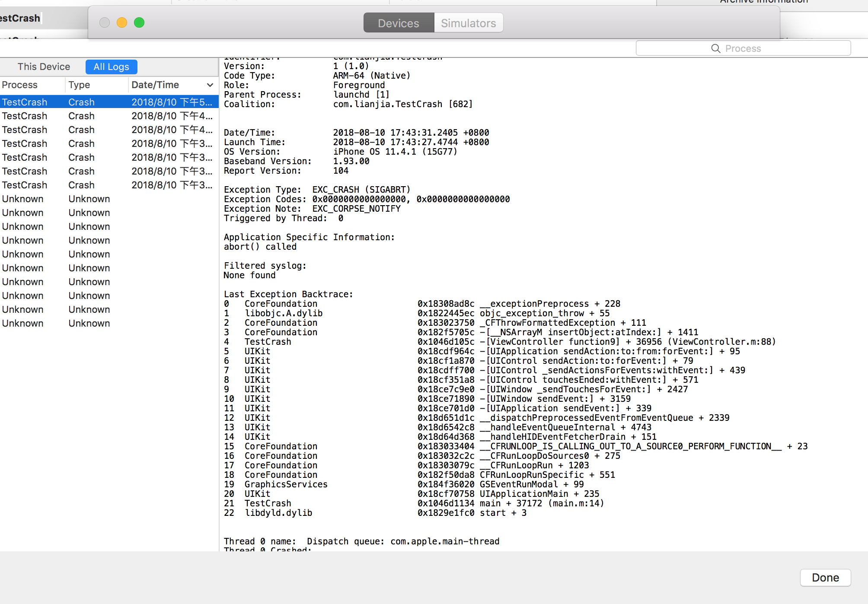Select the All Logs filter
Screen dimensions: 868x604
(111, 67)
